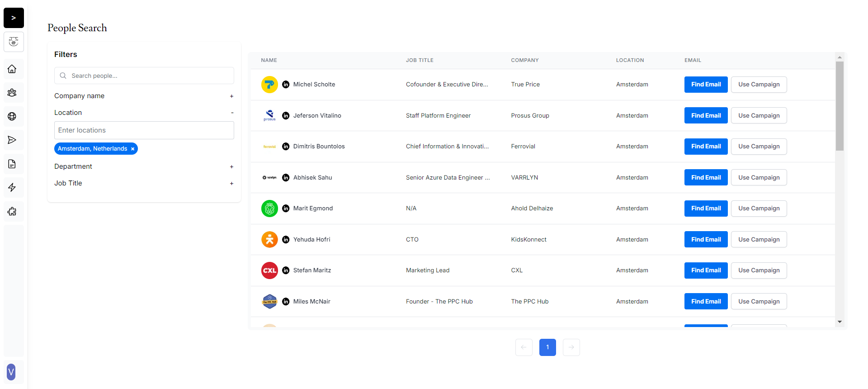
Task: Open Stefan Maritz's LinkedIn icon
Action: click(286, 270)
